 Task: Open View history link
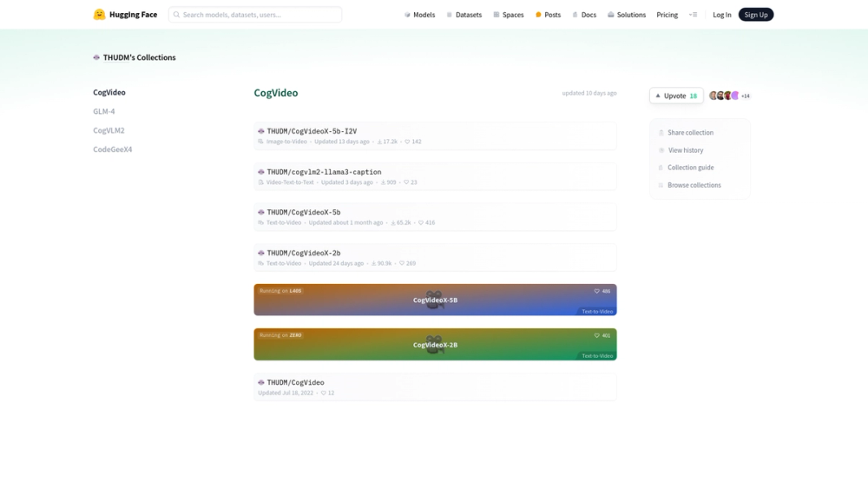[681, 150]
